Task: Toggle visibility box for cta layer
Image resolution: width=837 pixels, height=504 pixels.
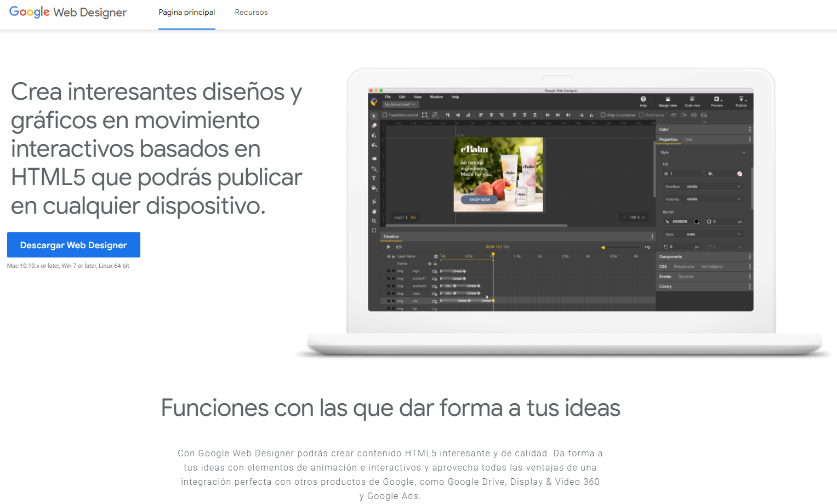Action: click(389, 301)
